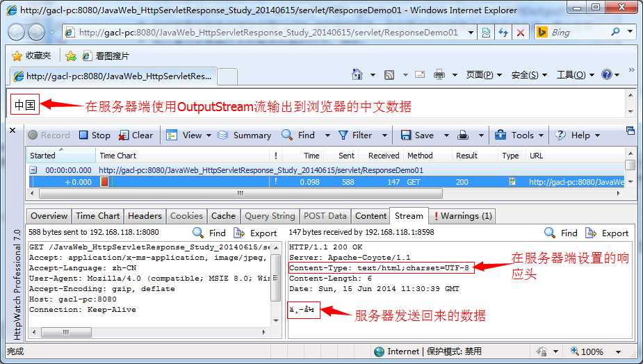Click the red stop loading icon

tap(521, 33)
